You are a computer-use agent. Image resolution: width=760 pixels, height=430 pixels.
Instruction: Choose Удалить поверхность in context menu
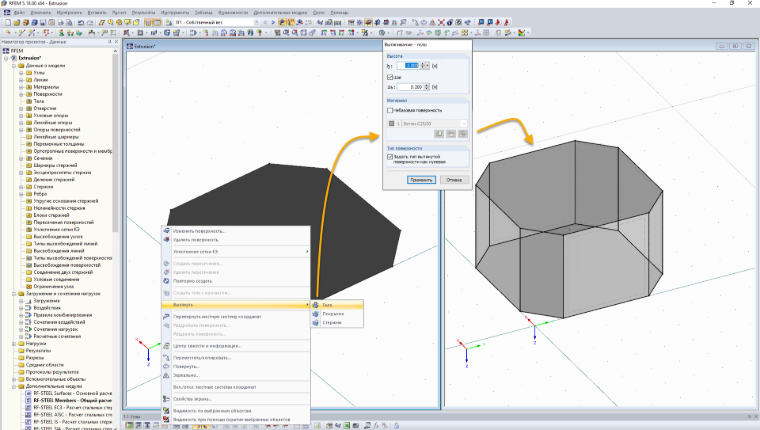[x=236, y=240]
